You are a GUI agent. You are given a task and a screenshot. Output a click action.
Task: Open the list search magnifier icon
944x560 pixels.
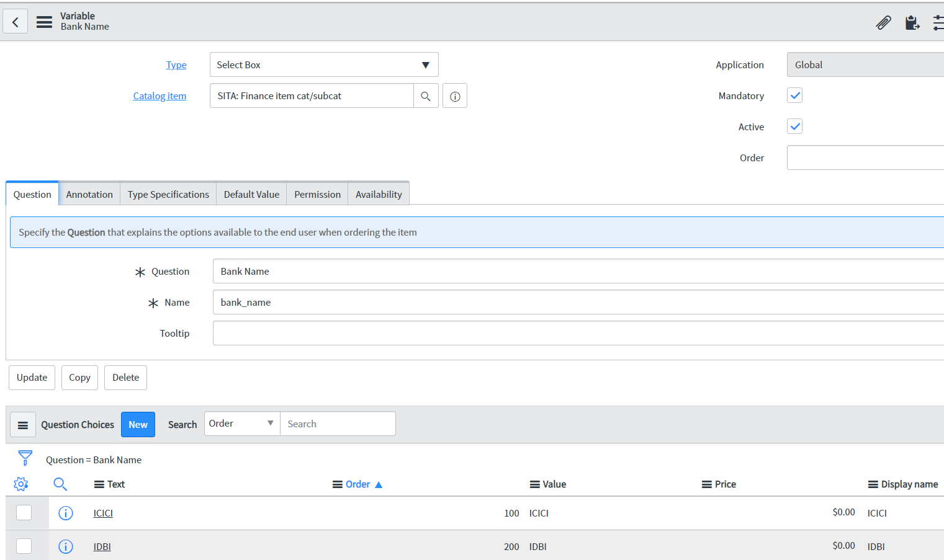[60, 484]
